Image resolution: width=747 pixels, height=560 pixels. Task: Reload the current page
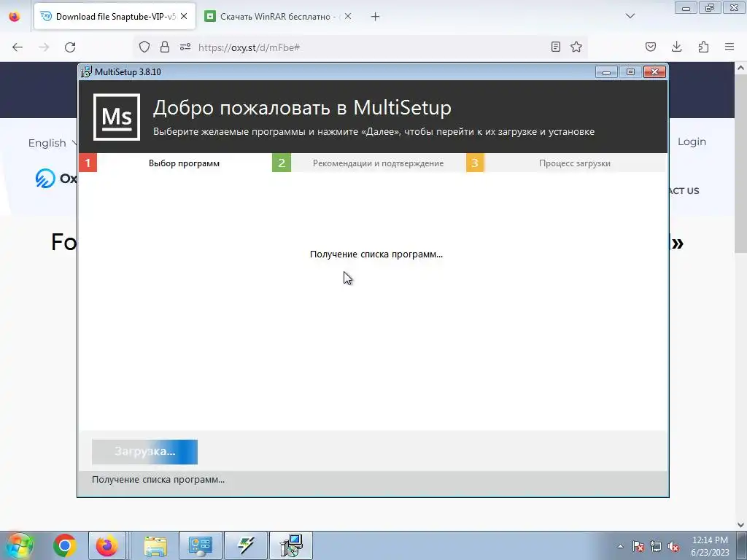tap(70, 47)
